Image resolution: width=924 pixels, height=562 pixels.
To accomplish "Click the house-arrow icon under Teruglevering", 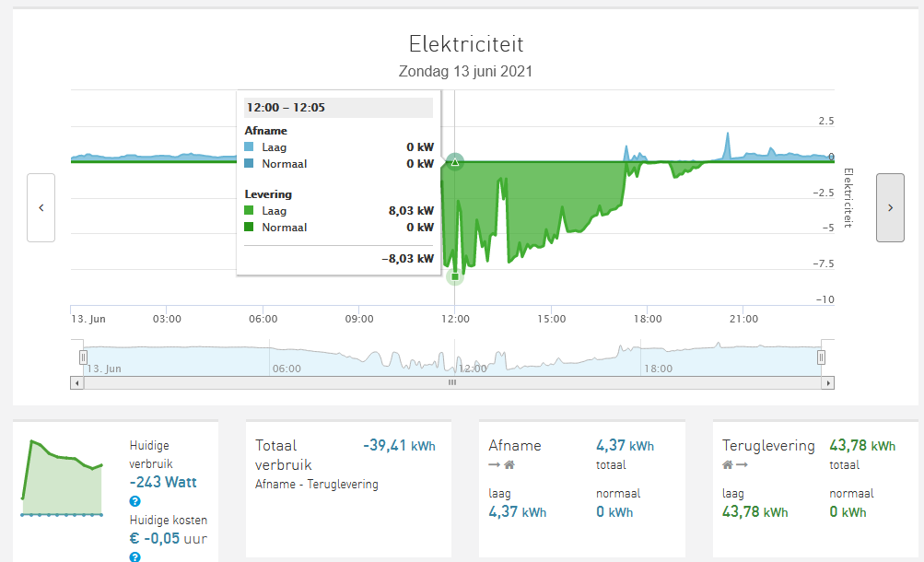I will (735, 465).
